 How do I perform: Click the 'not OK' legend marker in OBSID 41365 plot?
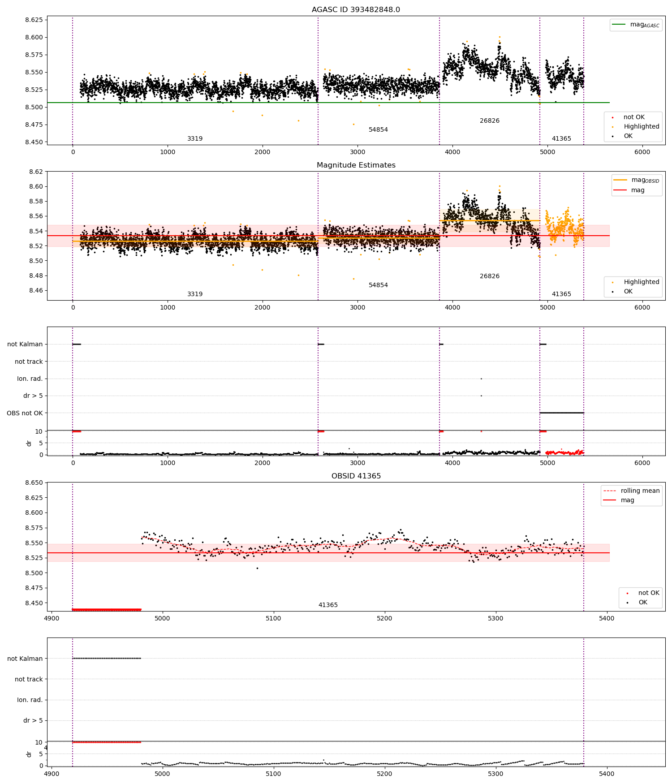[627, 593]
